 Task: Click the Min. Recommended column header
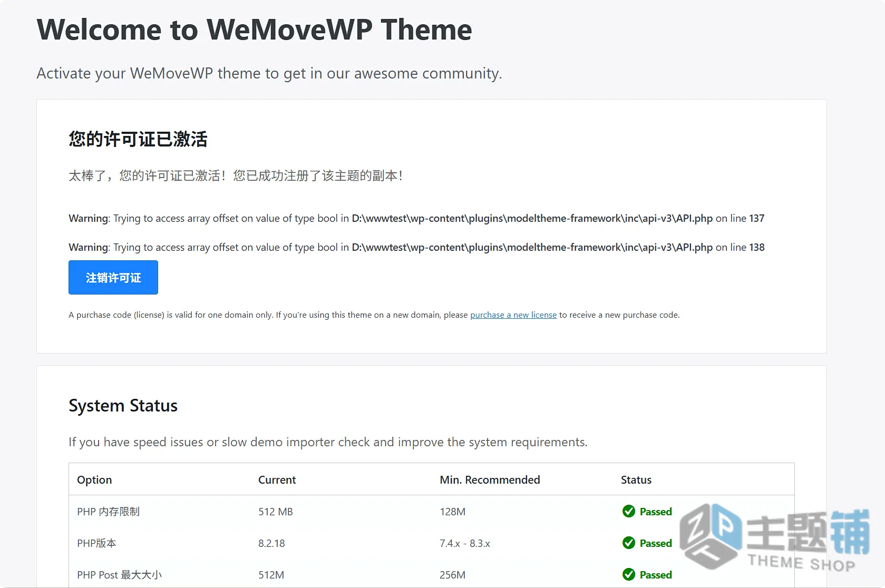tap(490, 479)
